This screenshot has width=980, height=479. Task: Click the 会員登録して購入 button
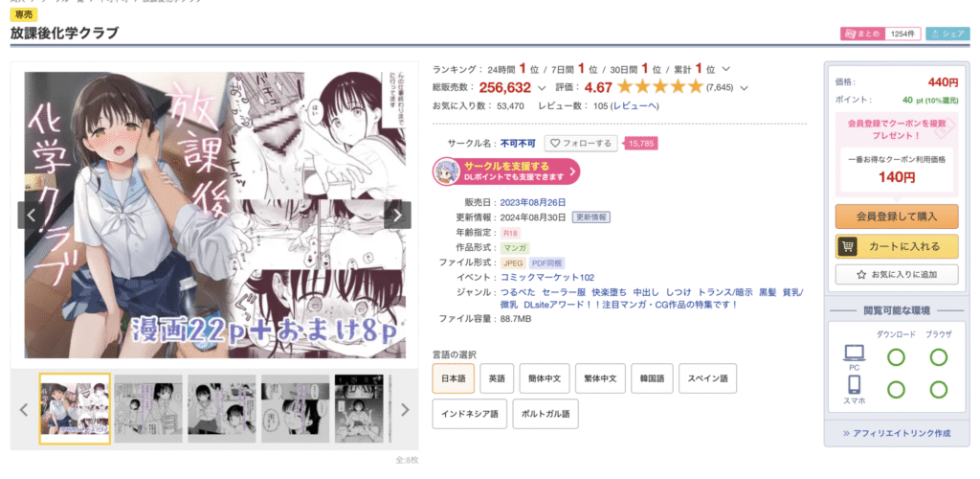coord(896,217)
